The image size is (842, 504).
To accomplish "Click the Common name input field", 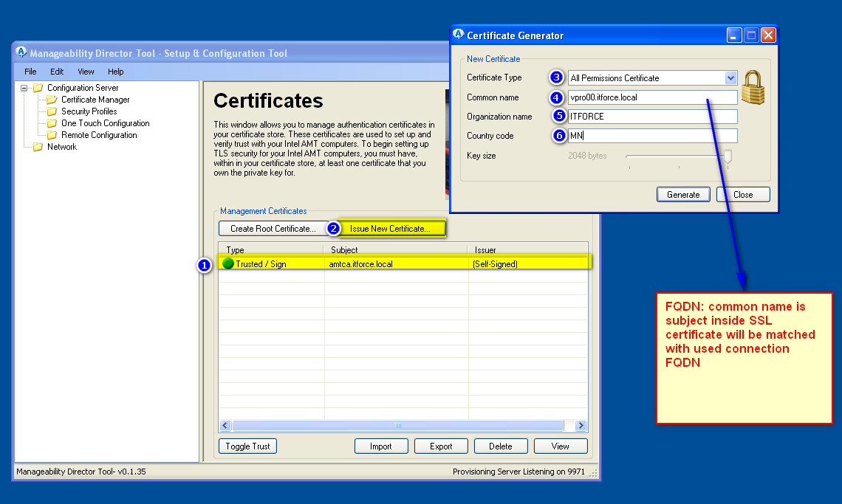I will pyautogui.click(x=652, y=97).
